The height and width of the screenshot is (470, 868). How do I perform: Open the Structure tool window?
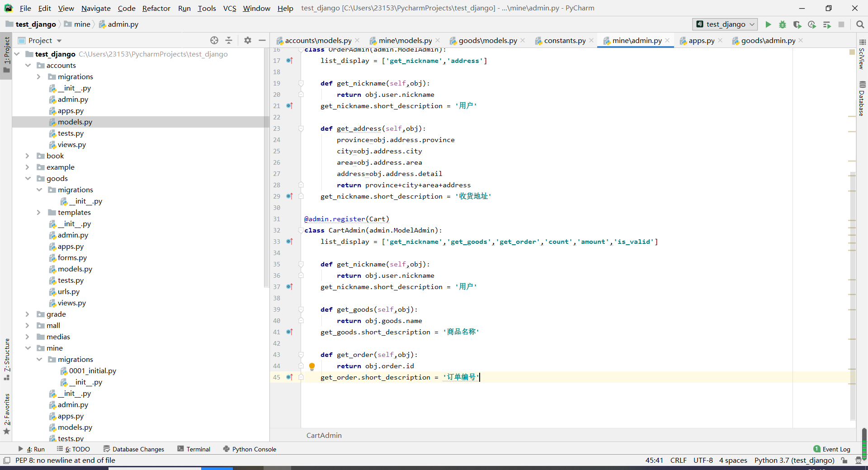[7, 359]
